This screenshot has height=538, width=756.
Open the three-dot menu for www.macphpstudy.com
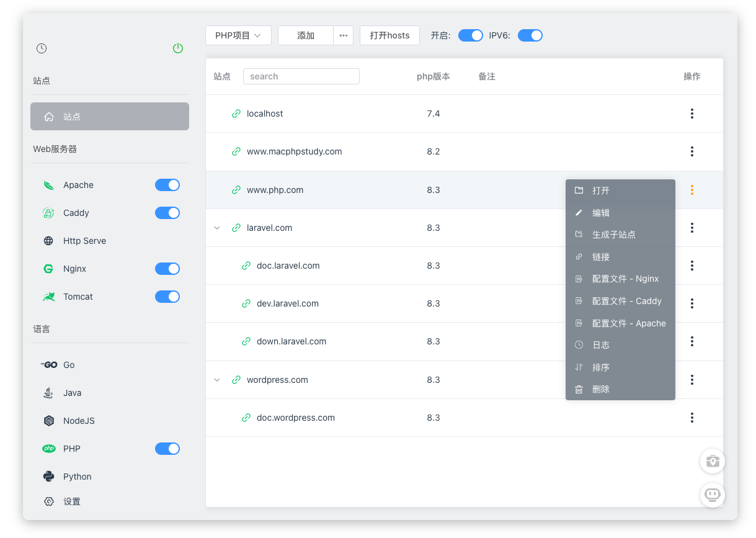point(692,151)
